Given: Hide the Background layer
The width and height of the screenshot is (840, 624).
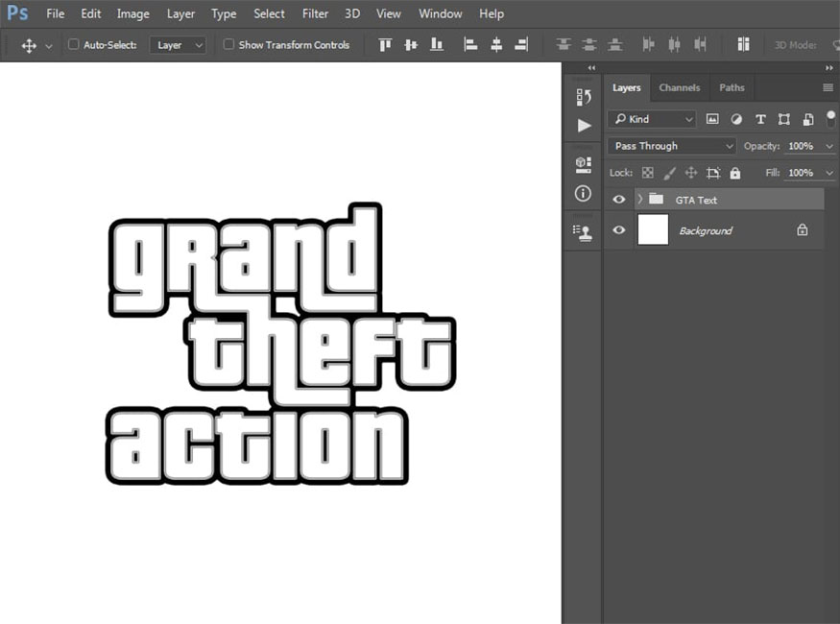Looking at the screenshot, I should (619, 230).
